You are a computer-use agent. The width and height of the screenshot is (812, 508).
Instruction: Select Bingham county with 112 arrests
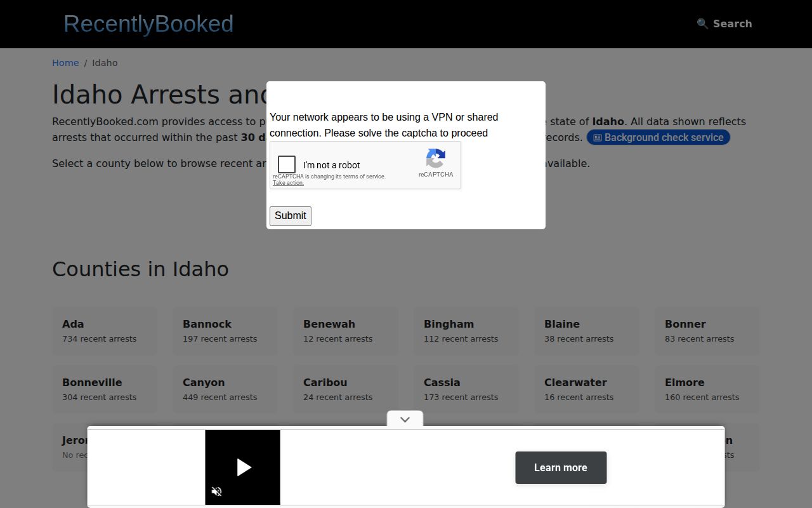click(x=466, y=331)
